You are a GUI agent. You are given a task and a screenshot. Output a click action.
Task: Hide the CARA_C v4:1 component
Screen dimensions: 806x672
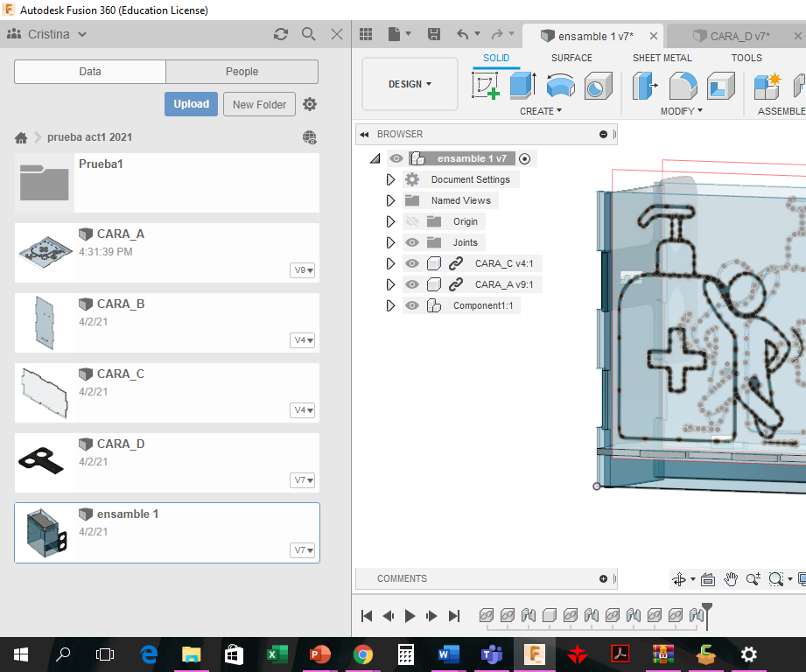click(x=412, y=263)
